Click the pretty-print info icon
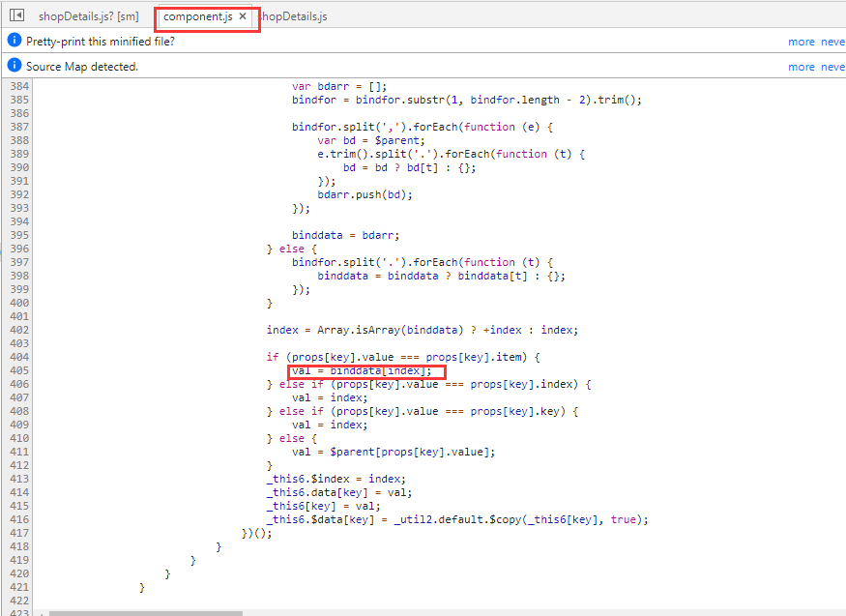This screenshot has height=616, width=846. pos(15,41)
